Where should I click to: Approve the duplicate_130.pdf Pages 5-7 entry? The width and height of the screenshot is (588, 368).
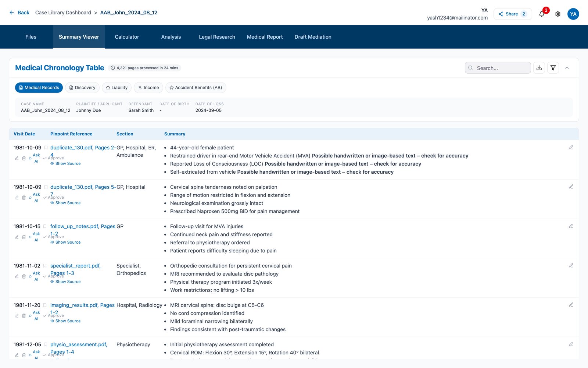pos(54,197)
